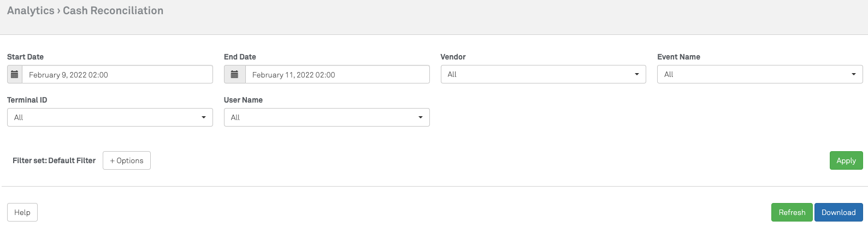Expand the Event Name dropdown
Viewport: 868px width, 233px height.
[x=759, y=74]
